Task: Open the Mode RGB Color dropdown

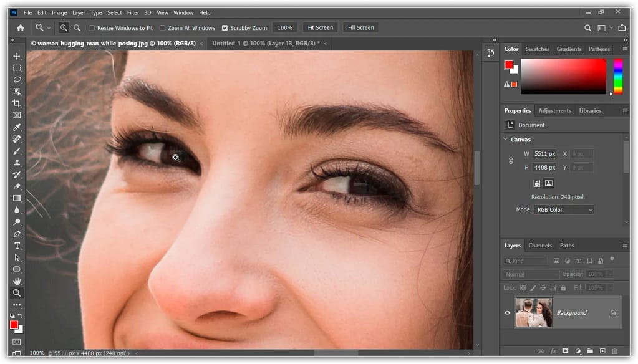Action: (x=563, y=210)
